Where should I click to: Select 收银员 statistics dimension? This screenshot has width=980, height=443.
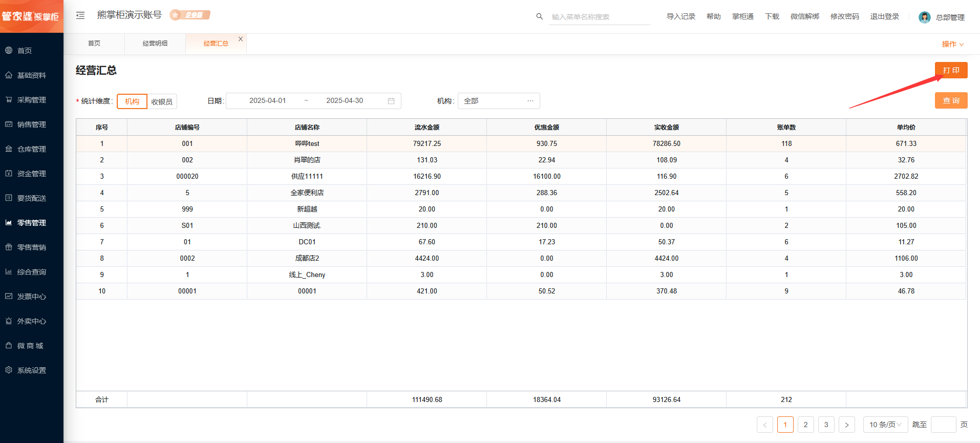162,101
